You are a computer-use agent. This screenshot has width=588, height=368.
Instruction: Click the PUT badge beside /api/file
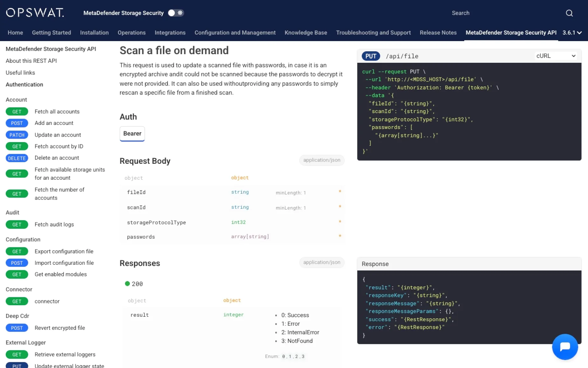tap(371, 56)
